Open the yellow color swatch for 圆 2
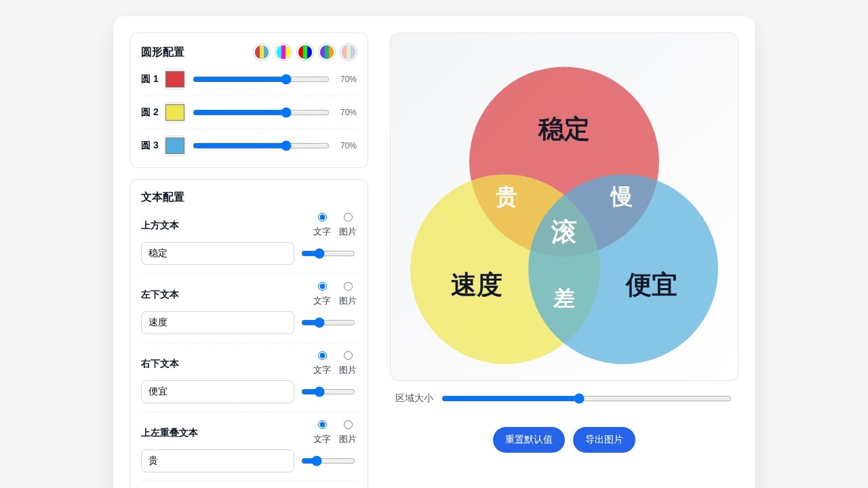This screenshot has height=488, width=868. tap(174, 112)
